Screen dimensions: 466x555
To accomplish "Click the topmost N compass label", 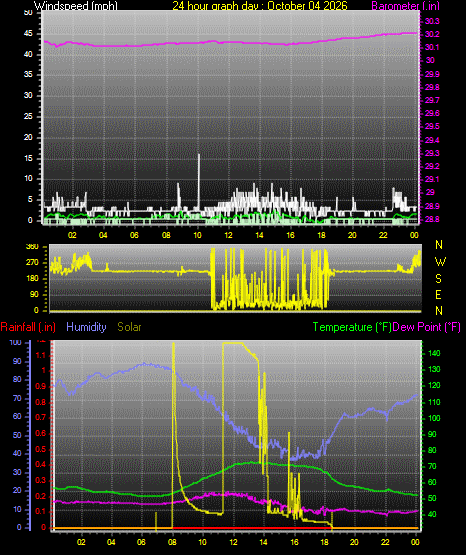I will (439, 245).
